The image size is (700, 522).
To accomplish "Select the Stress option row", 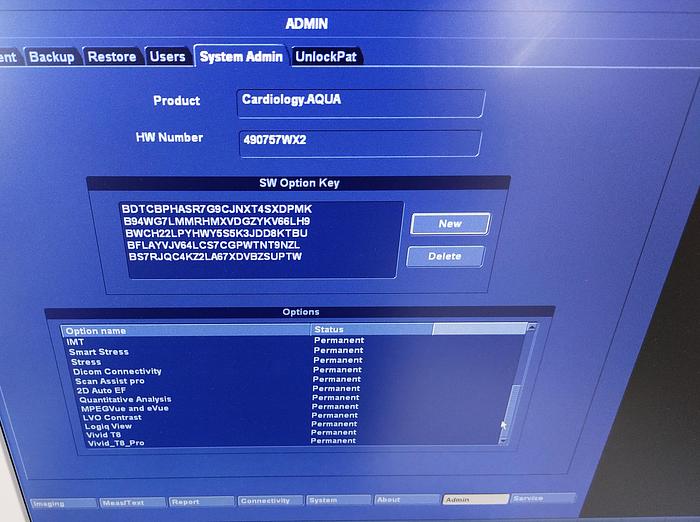I will [x=292, y=361].
